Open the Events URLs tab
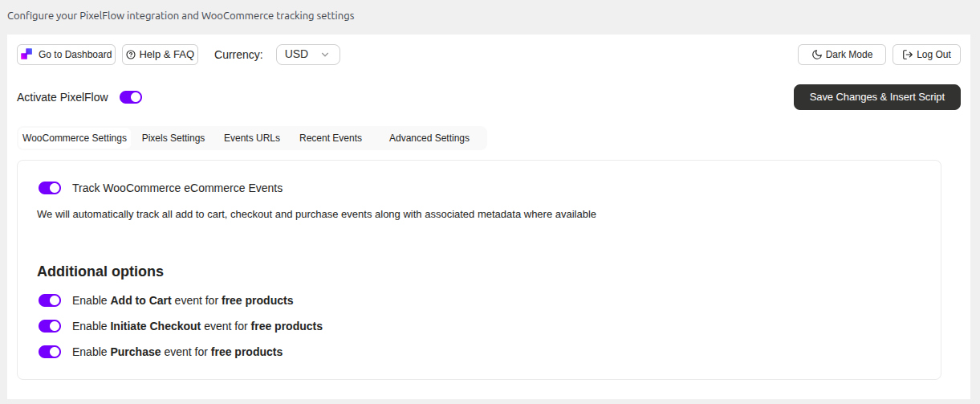 click(252, 138)
